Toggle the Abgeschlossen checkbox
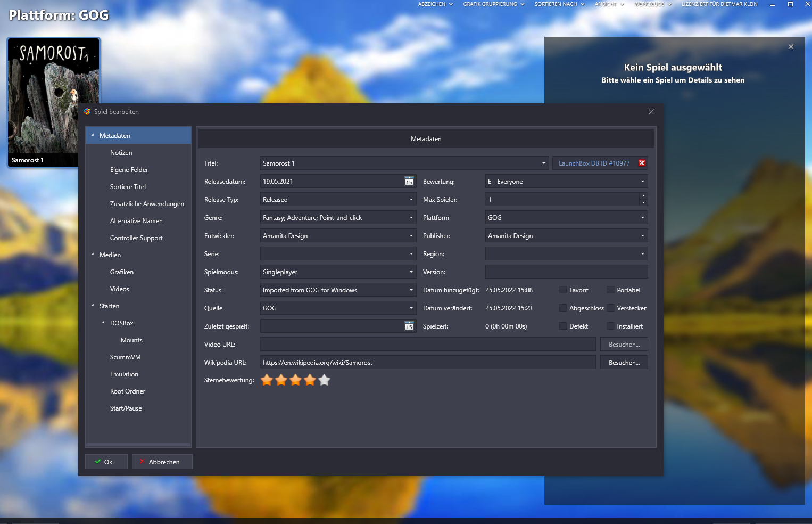This screenshot has width=812, height=524. point(563,308)
